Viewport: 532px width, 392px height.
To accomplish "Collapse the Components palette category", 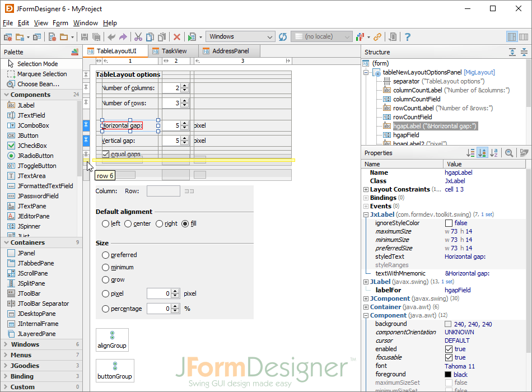I will 6,95.
